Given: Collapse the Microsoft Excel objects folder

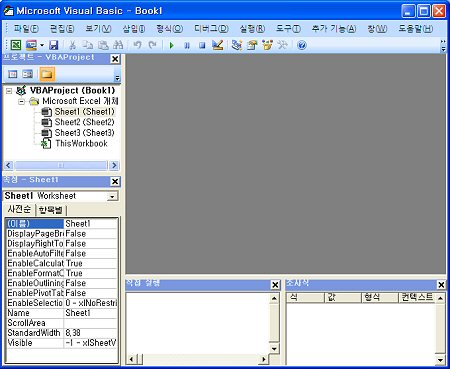Looking at the screenshot, I should coord(22,101).
